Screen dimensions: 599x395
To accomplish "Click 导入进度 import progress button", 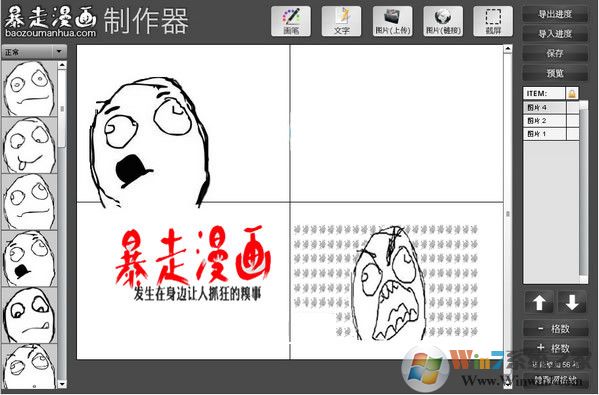I will [555, 34].
